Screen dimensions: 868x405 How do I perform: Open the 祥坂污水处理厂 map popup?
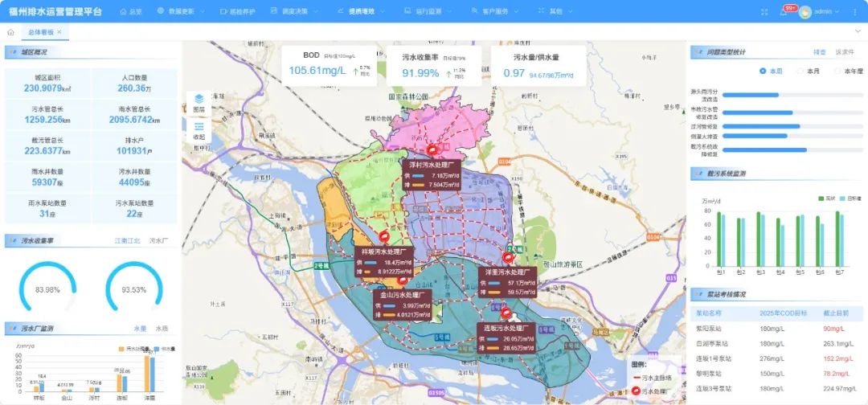coord(383,262)
